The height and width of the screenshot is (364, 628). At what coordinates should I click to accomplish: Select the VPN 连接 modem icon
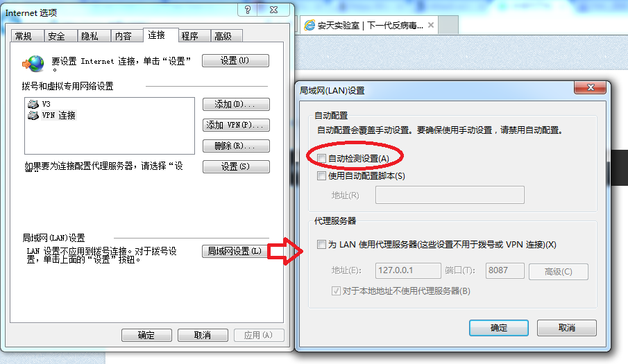(33, 115)
